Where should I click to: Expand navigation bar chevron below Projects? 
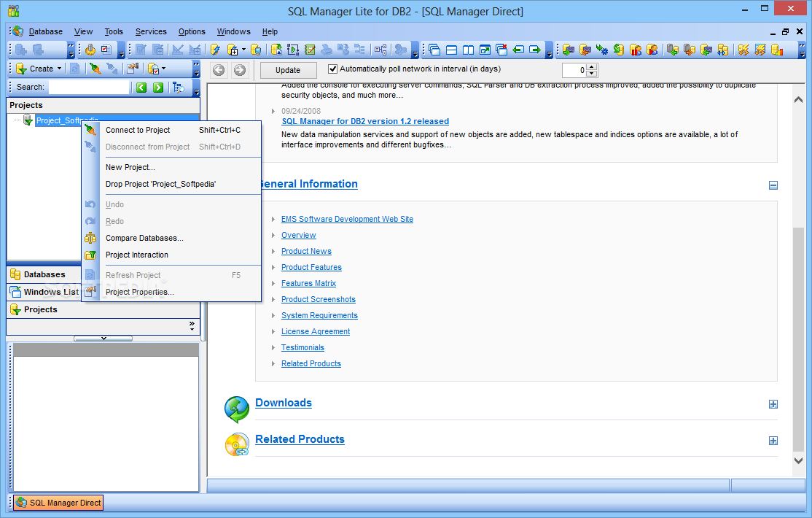(192, 325)
